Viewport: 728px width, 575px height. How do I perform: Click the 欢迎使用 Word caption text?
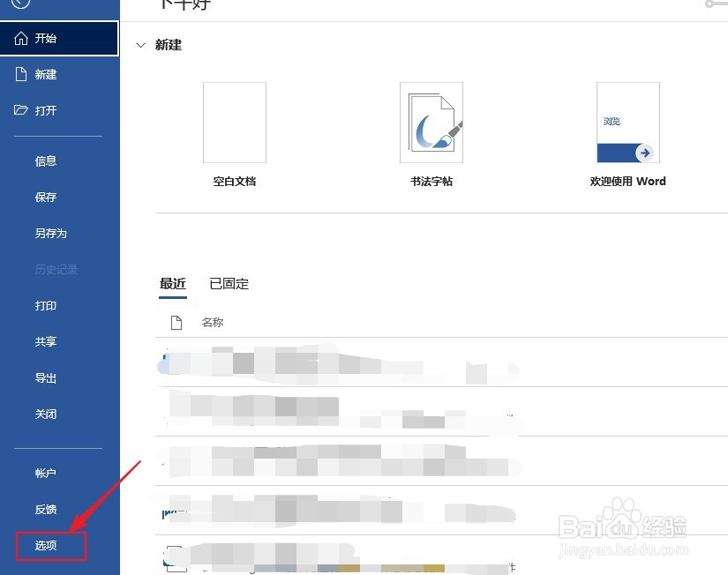click(x=627, y=182)
